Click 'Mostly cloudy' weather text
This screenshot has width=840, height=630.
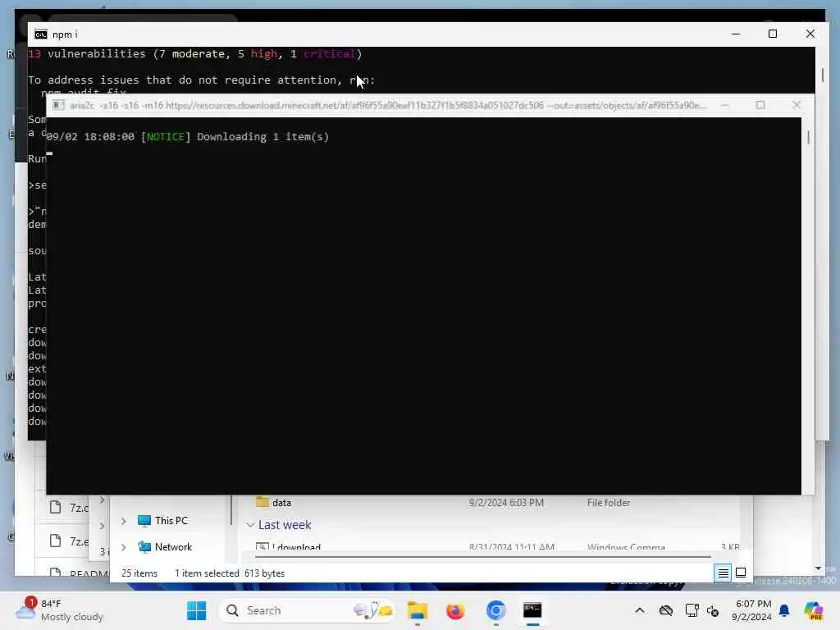[72, 617]
